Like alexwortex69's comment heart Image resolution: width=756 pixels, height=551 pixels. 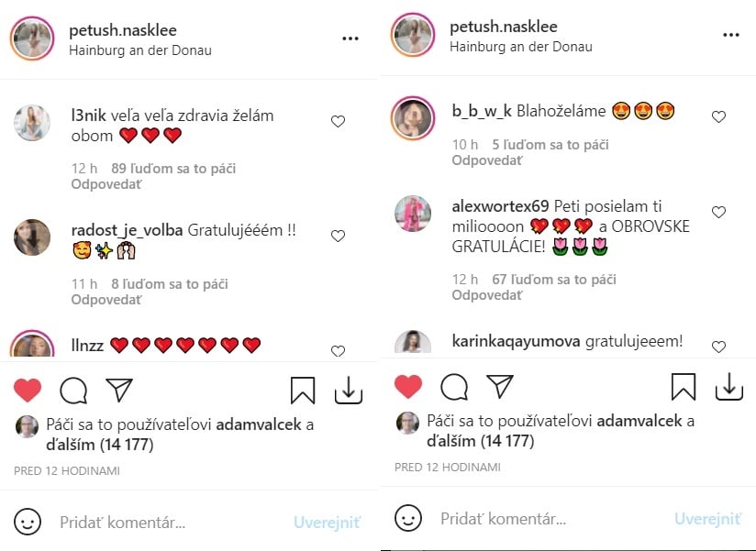[719, 212]
